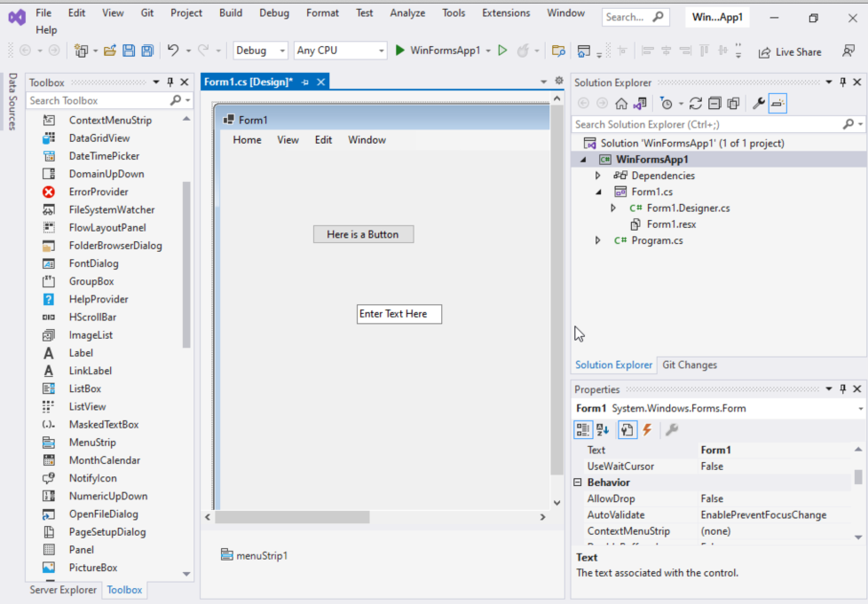Pin the Form1.cs [Design] tab
The height and width of the screenshot is (604, 868).
(x=305, y=82)
